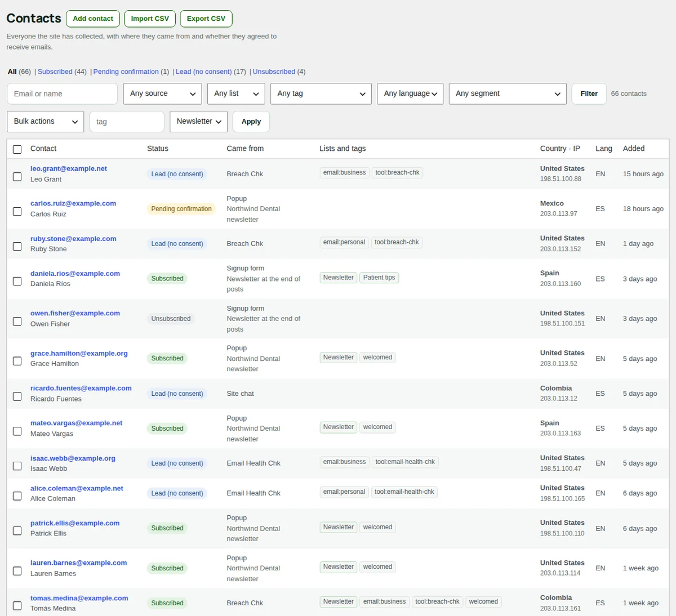Show All contacts filter
The height and width of the screenshot is (616, 676).
click(12, 72)
